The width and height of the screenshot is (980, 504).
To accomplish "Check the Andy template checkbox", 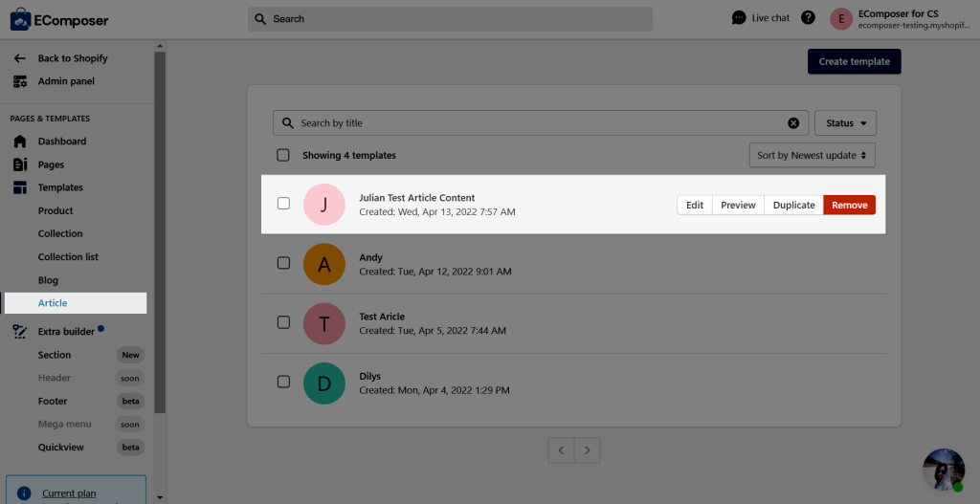I will tap(283, 263).
